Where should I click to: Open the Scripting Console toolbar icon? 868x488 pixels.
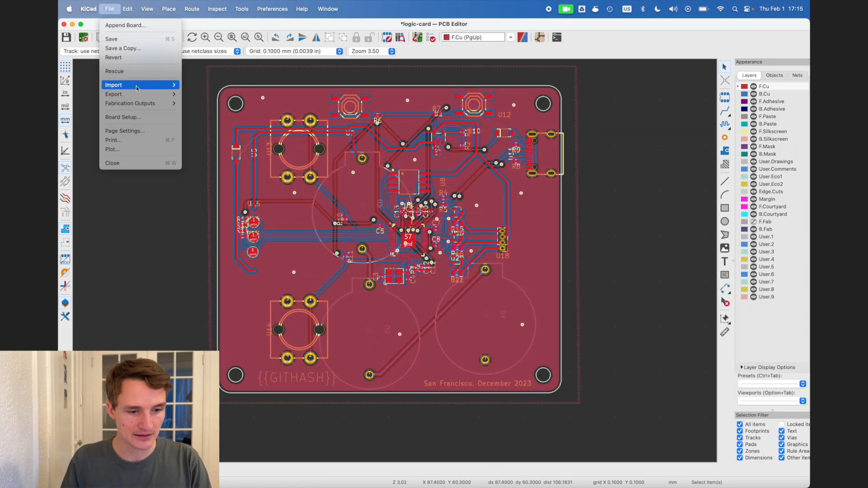(557, 38)
